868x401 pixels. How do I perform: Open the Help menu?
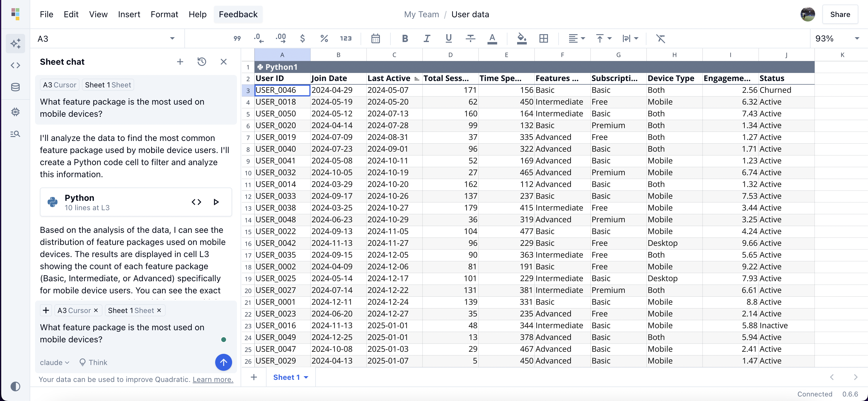197,14
